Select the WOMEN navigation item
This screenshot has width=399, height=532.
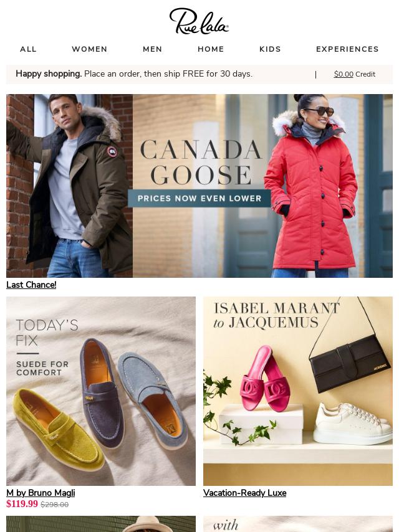(90, 49)
